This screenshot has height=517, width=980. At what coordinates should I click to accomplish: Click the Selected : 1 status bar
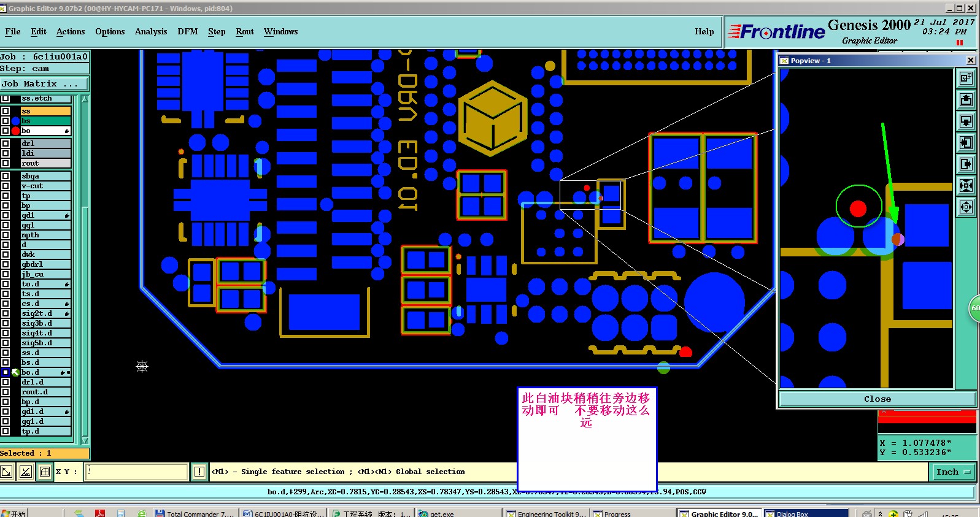44,453
